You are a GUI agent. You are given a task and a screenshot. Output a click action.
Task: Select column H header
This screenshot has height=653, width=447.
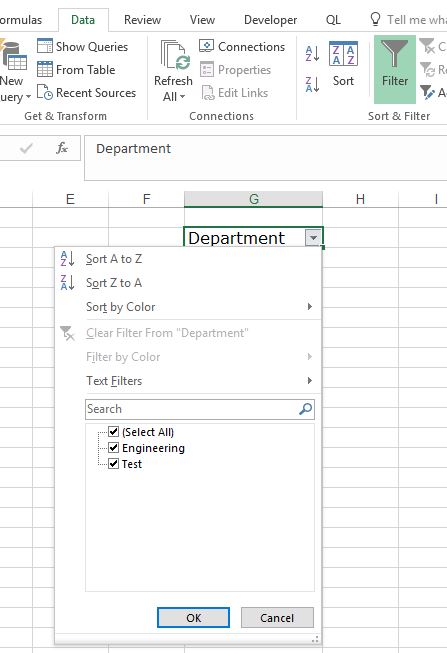[360, 199]
